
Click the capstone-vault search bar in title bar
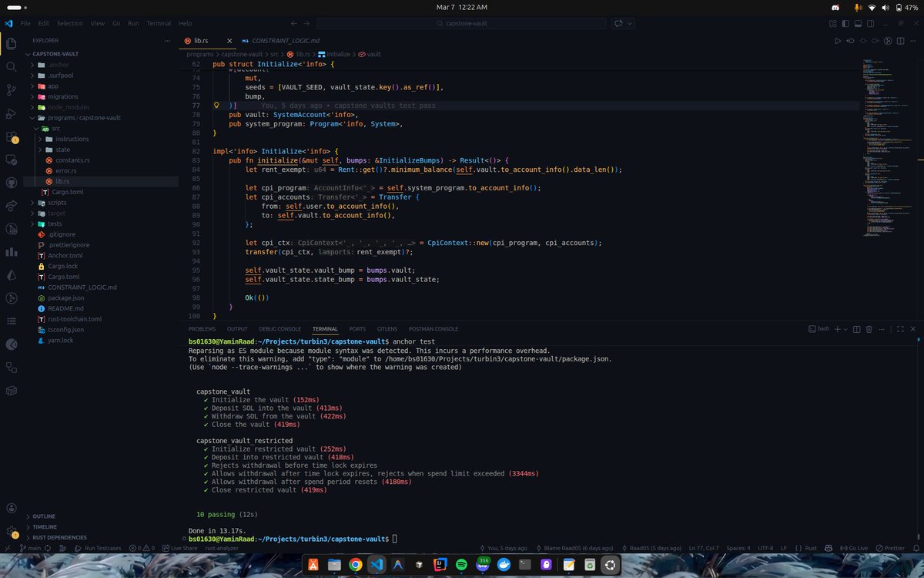[460, 24]
